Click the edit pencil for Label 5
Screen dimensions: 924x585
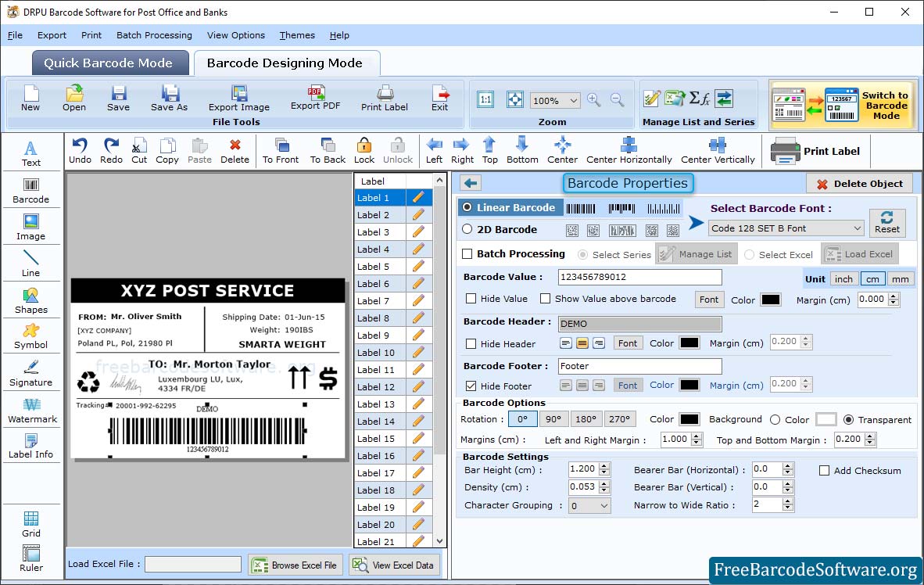(x=418, y=267)
